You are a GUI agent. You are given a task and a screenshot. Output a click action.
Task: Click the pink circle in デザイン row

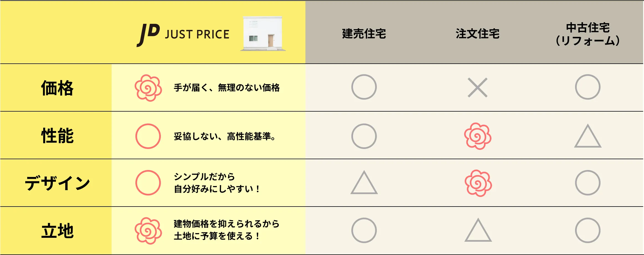(x=148, y=183)
